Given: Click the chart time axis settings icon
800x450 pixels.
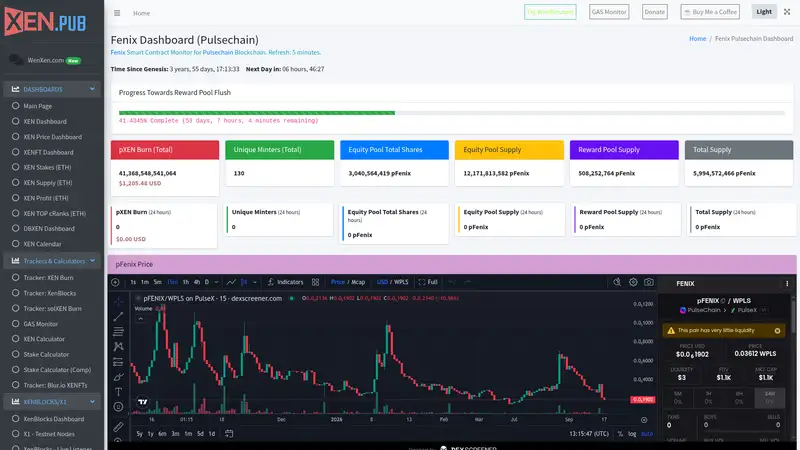Looking at the screenshot, I should click(644, 420).
